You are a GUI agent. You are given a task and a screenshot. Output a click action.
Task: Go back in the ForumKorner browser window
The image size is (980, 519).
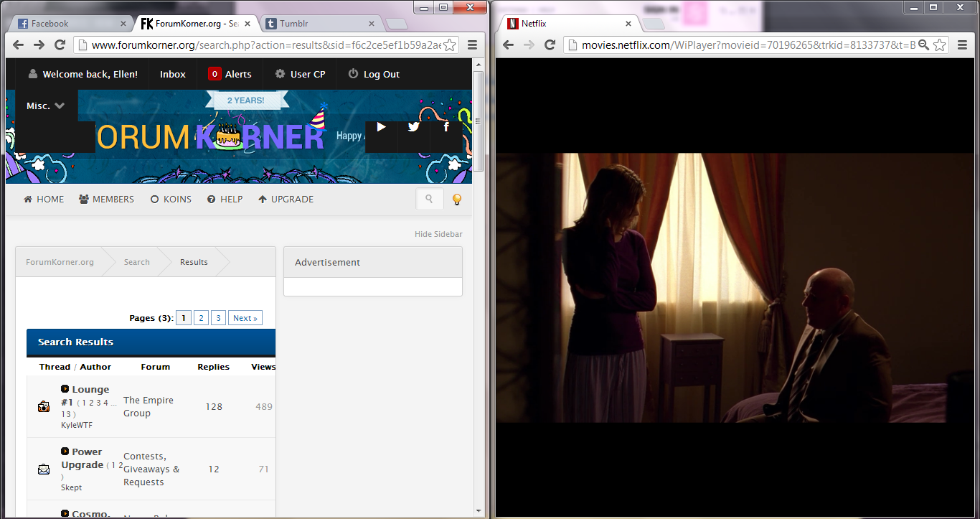click(19, 45)
